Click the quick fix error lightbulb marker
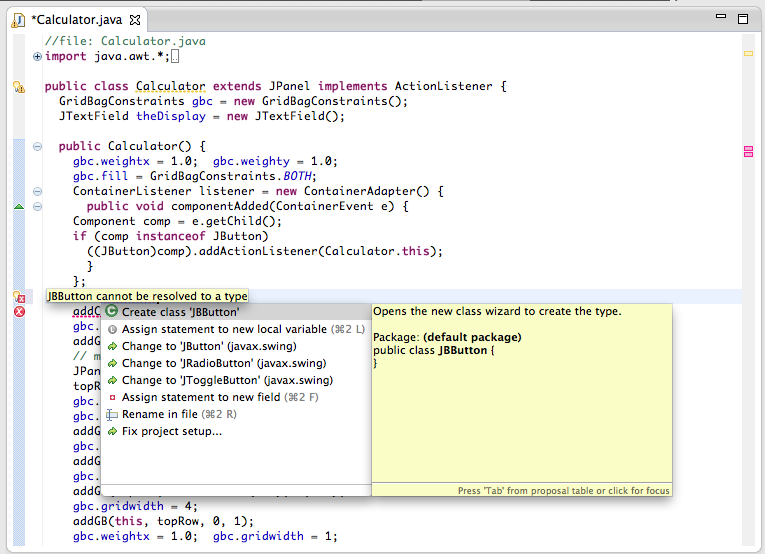Screen dimensions: 765x554 pyautogui.click(x=19, y=297)
